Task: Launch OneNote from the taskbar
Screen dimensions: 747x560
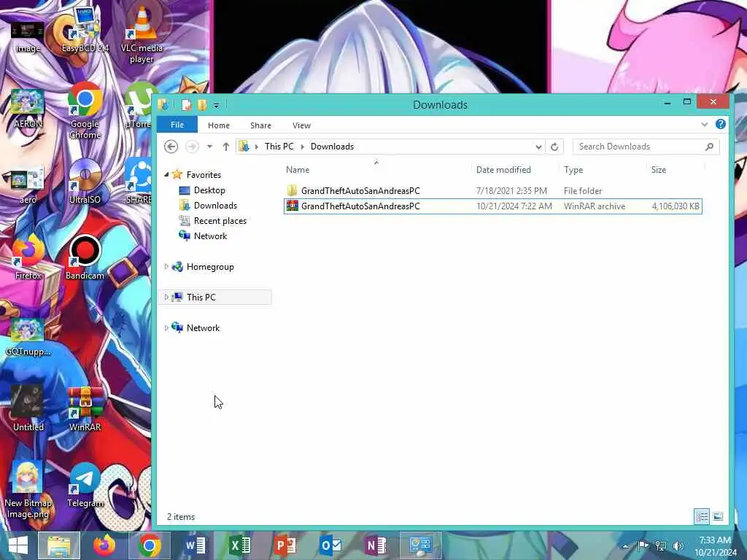Action: pyautogui.click(x=376, y=545)
